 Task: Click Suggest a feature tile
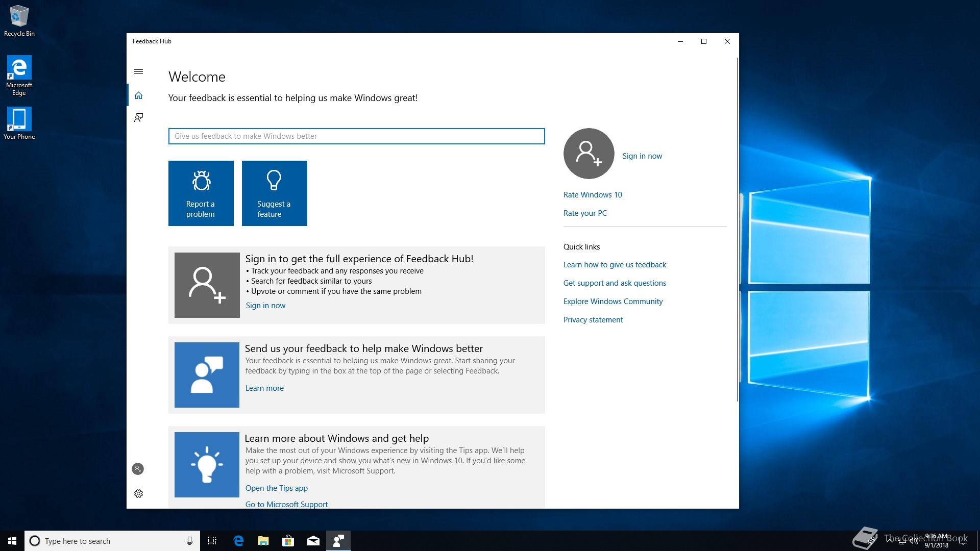coord(275,193)
